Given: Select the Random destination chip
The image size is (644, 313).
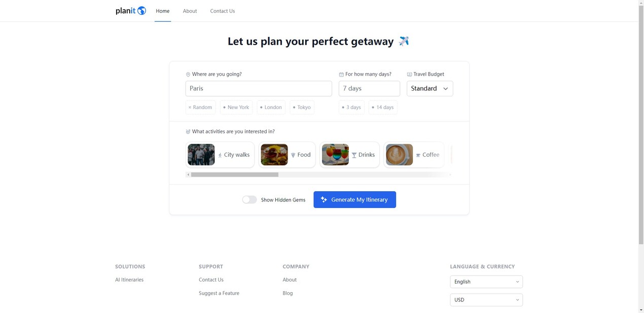Looking at the screenshot, I should point(200,108).
